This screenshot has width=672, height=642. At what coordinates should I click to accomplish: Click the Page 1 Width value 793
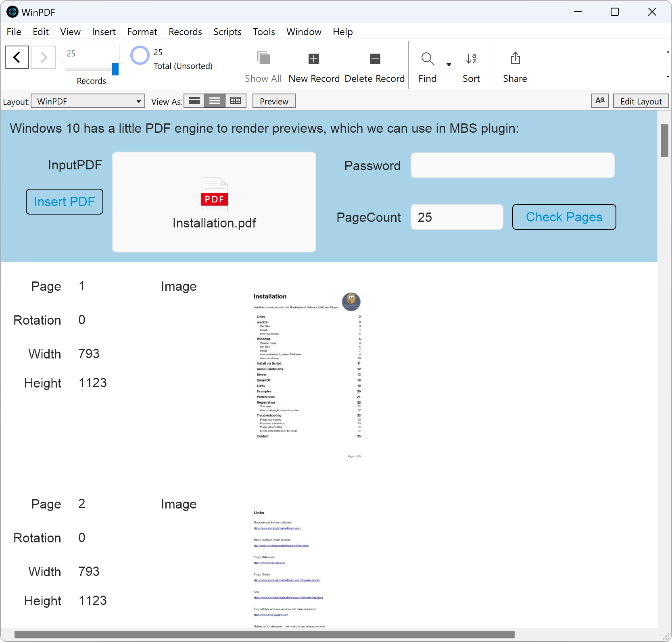point(89,354)
